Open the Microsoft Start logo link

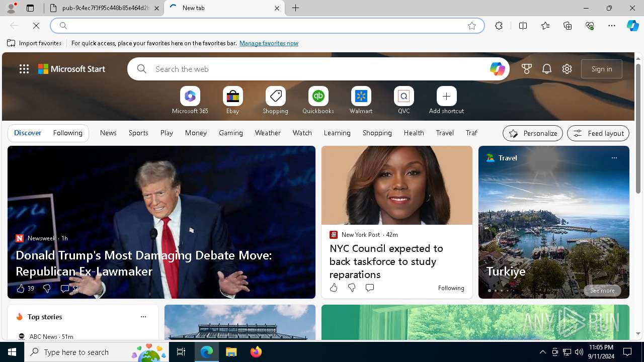(72, 69)
